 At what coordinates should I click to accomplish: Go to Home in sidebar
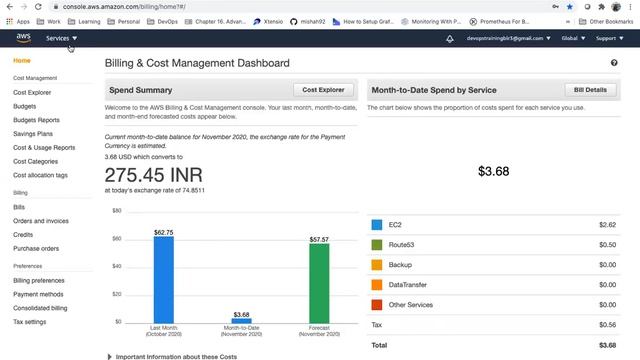22,60
